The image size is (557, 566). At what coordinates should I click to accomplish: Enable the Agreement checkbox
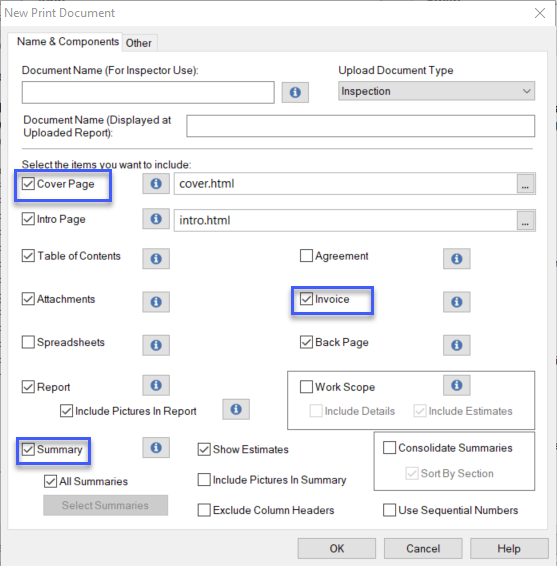point(306,256)
